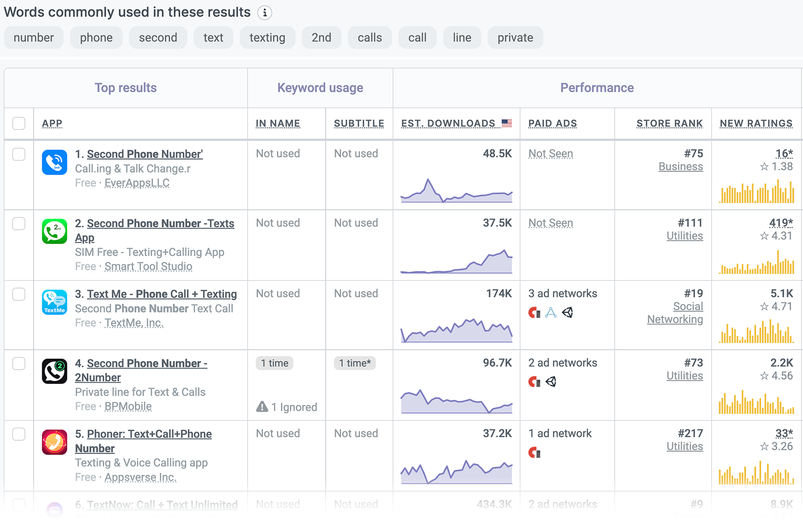
Task: Select the '2nd' keyword chip
Action: 322,38
